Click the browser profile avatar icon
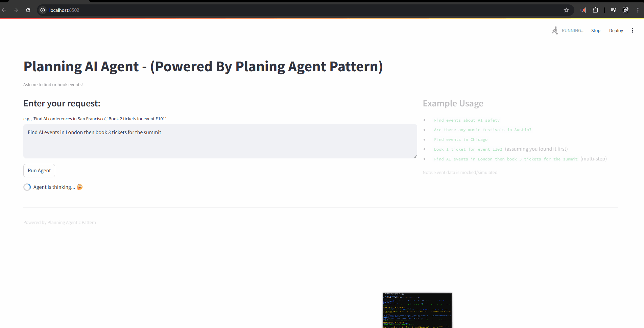This screenshot has width=644, height=328. tap(626, 10)
